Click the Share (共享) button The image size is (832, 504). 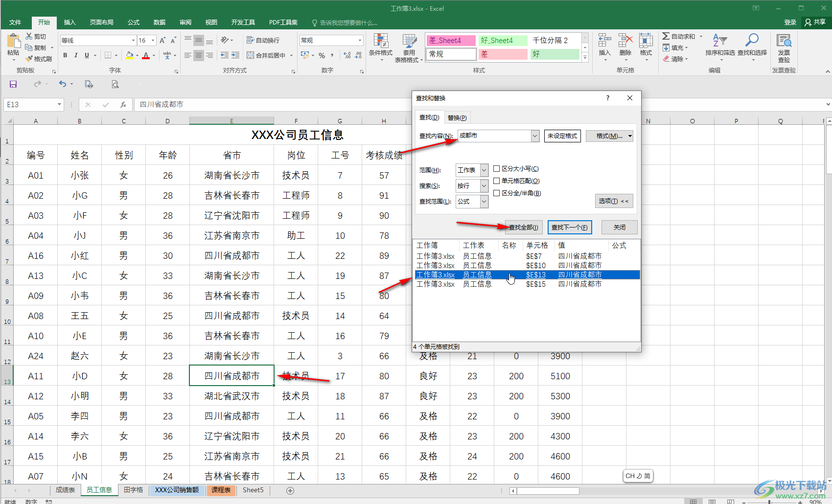tap(815, 22)
